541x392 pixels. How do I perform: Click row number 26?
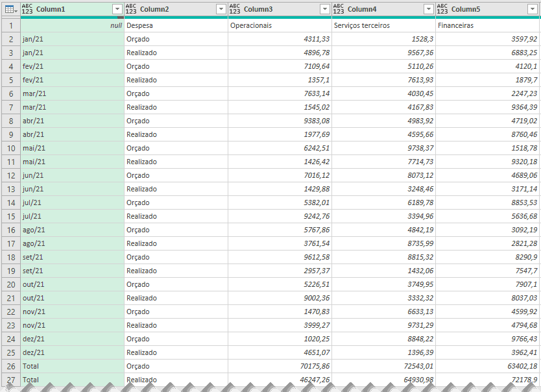[10, 366]
